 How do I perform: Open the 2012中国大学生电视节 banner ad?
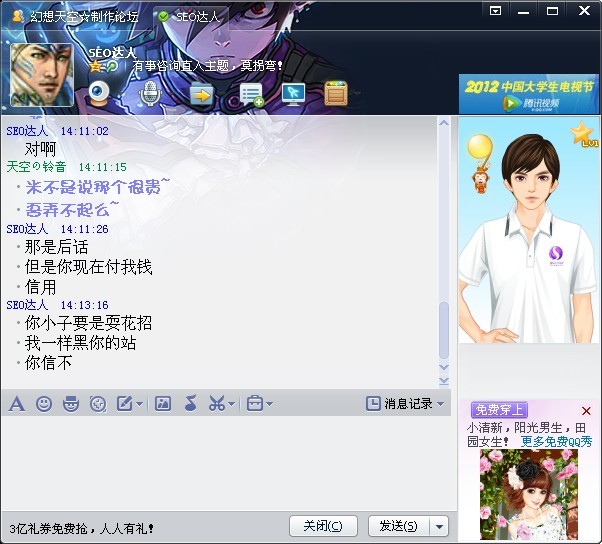coord(529,94)
